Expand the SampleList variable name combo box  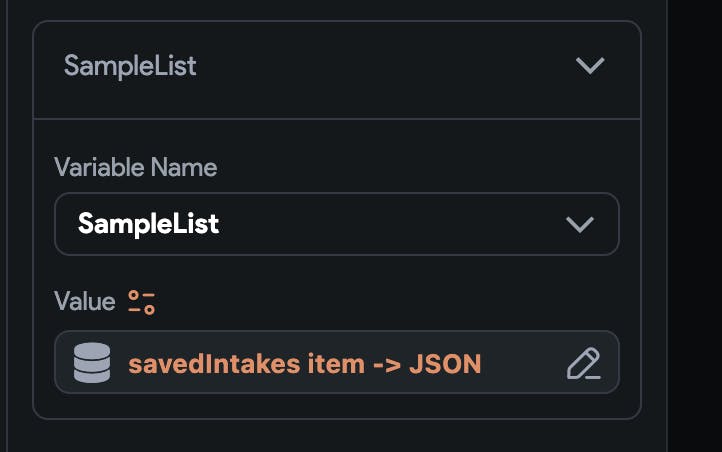pos(336,223)
